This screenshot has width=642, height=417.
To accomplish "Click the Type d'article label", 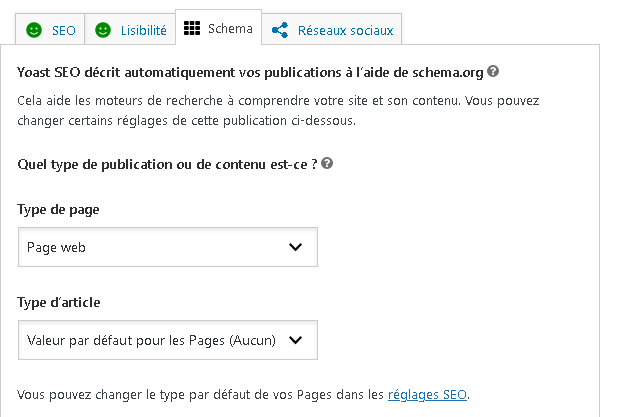I will tap(59, 302).
